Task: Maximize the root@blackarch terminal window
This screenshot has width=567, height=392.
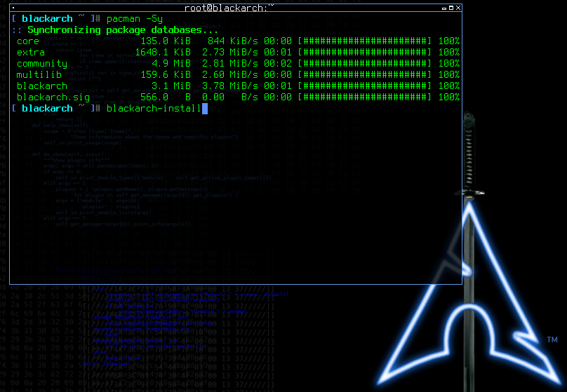Action: [x=451, y=8]
